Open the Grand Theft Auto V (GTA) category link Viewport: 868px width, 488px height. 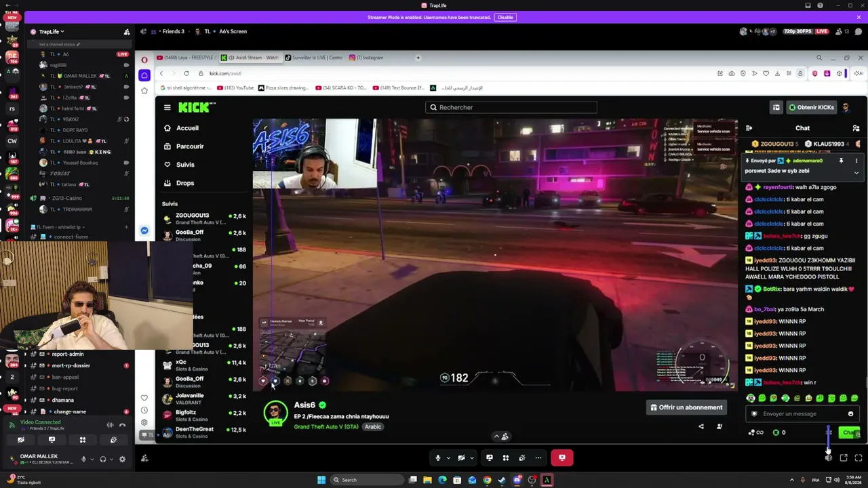click(326, 427)
